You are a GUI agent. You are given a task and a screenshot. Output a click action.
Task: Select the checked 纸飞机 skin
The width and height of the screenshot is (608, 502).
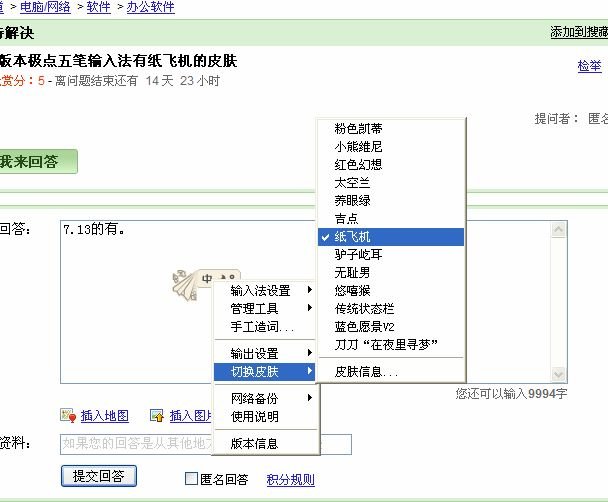point(391,236)
